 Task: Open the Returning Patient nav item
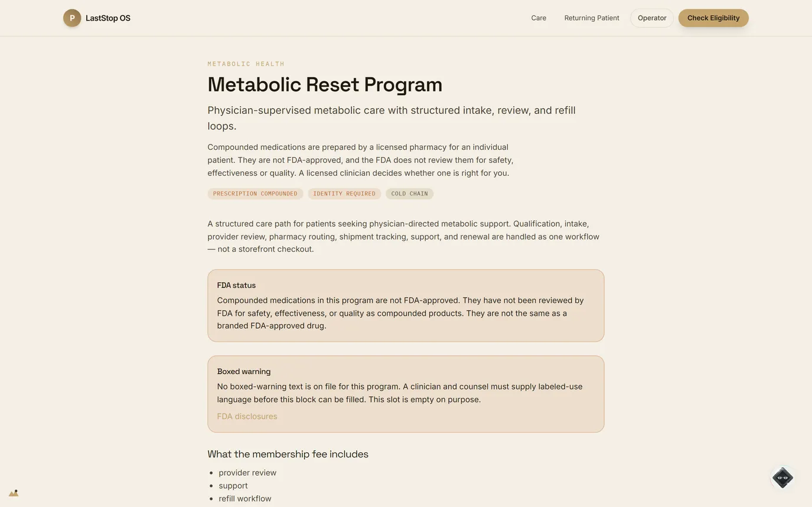click(x=592, y=18)
